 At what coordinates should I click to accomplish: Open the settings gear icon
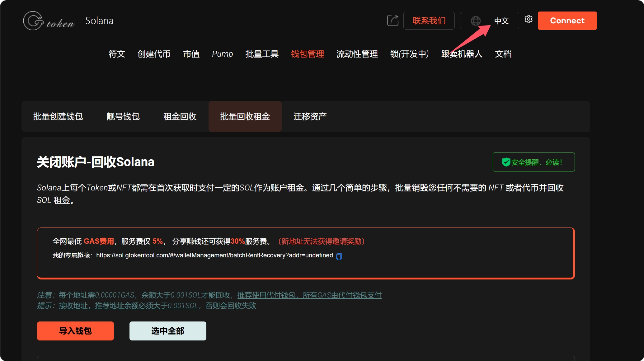[529, 19]
